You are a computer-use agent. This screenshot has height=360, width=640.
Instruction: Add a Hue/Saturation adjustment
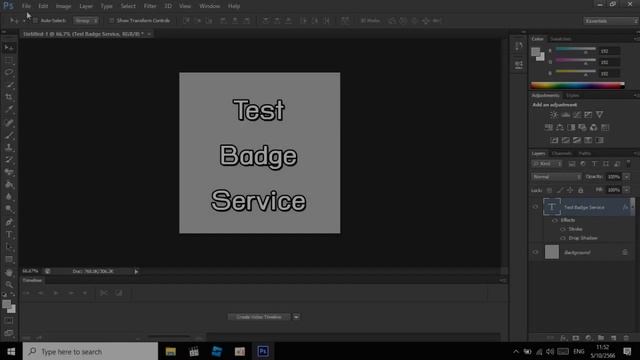[x=549, y=127]
